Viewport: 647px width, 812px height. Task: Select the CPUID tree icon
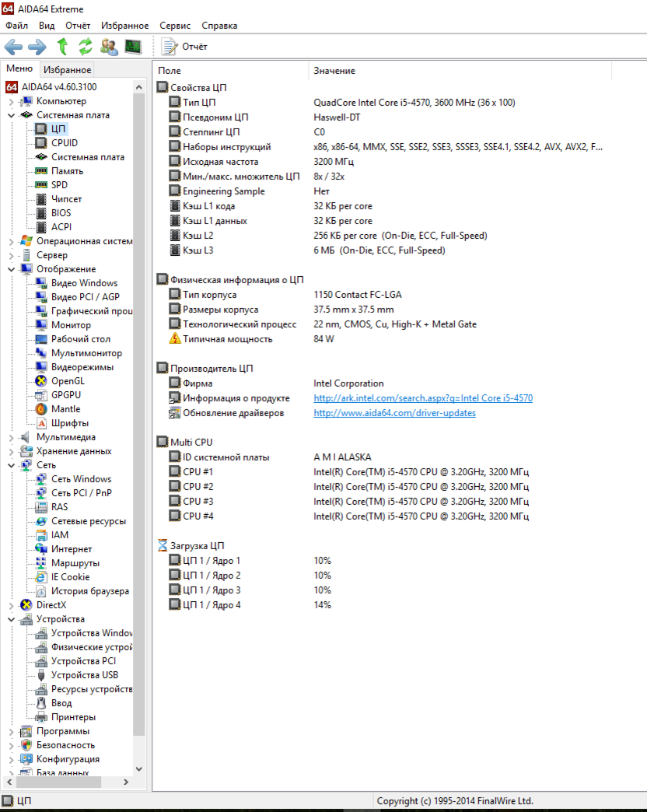(x=41, y=143)
